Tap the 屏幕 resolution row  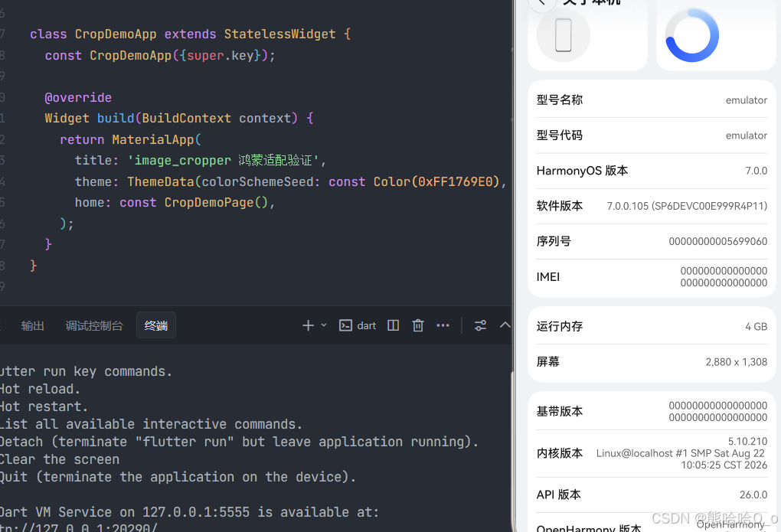click(x=652, y=362)
